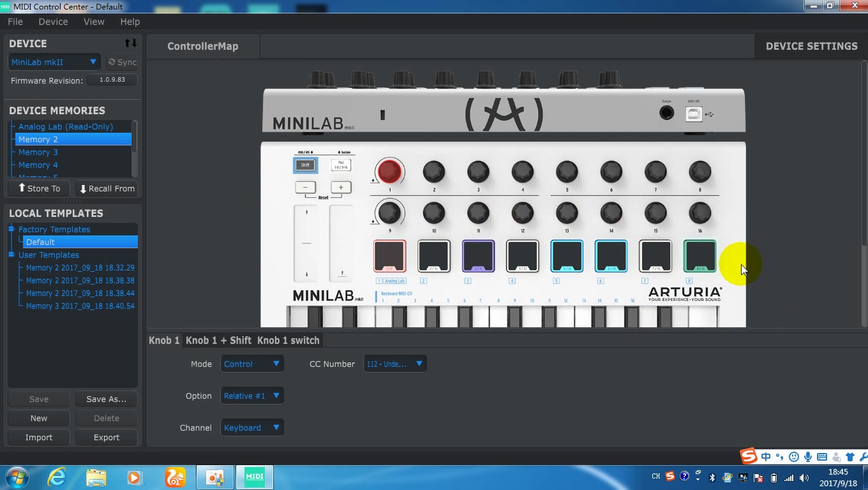Select the Sustain jack on rear panel

pos(666,114)
